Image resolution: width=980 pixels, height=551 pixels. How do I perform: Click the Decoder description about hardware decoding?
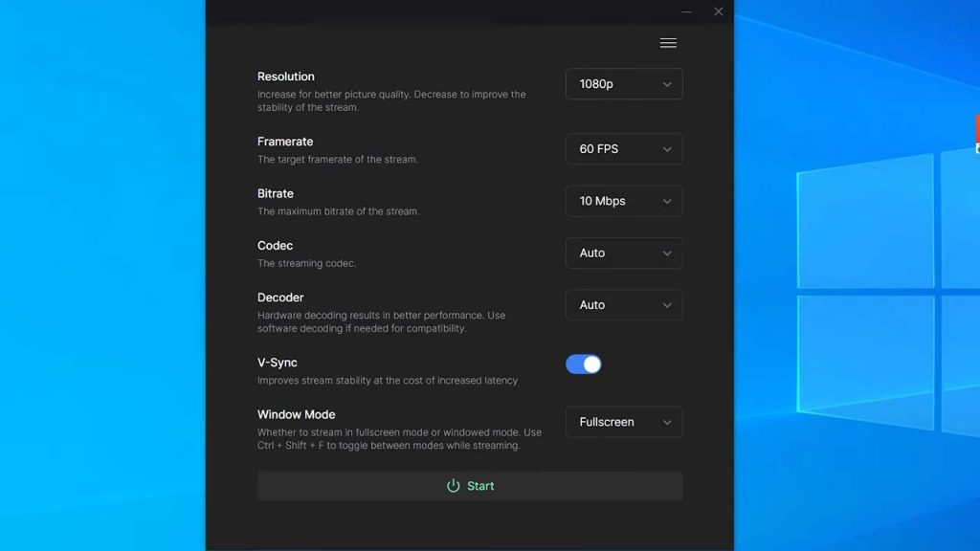[382, 321]
